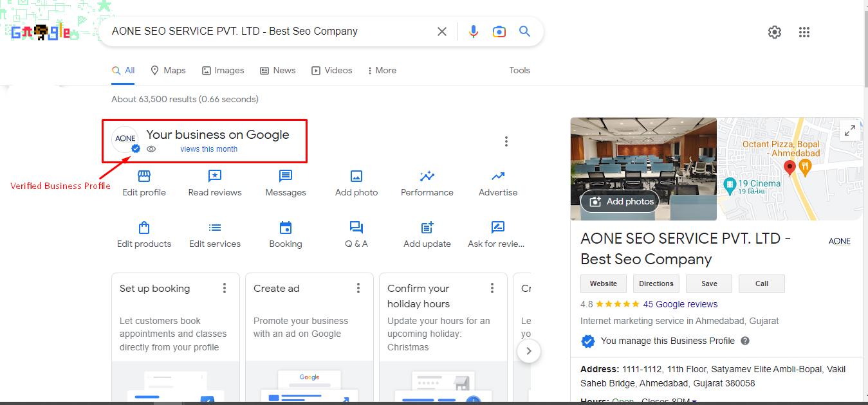
Task: Click the office interior photo thumbnail
Action: point(643,168)
